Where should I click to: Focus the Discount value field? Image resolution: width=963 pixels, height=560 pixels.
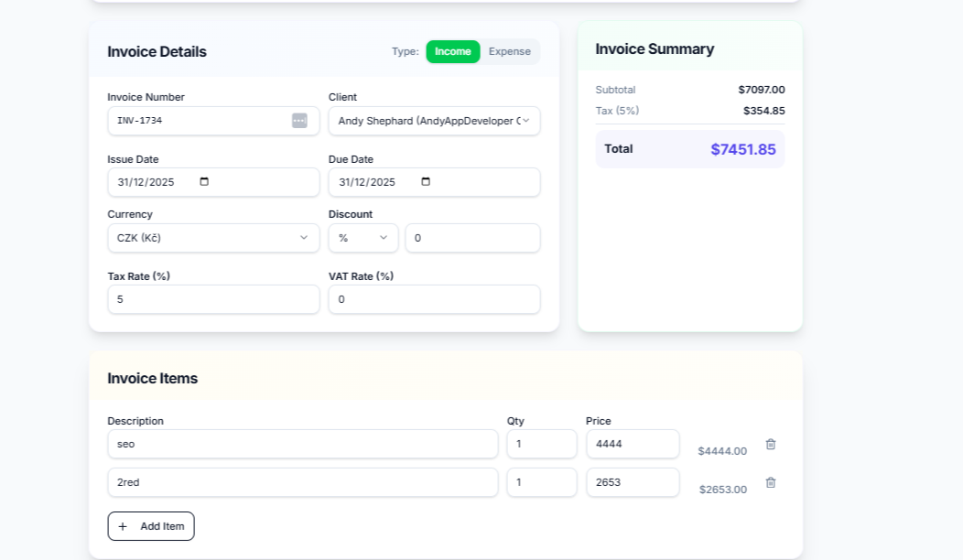472,238
